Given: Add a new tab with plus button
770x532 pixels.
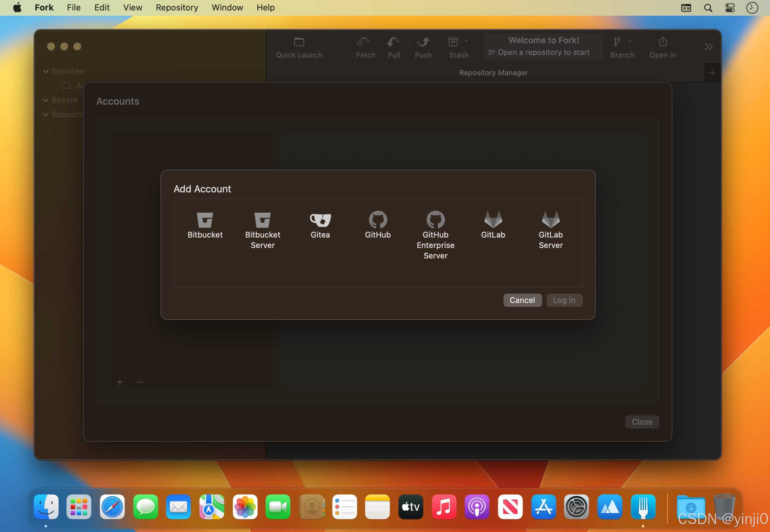Looking at the screenshot, I should coord(712,73).
